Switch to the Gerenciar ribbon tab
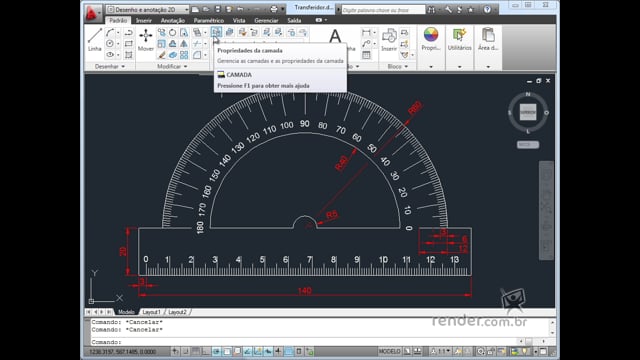This screenshot has height=360, width=640. click(x=266, y=20)
